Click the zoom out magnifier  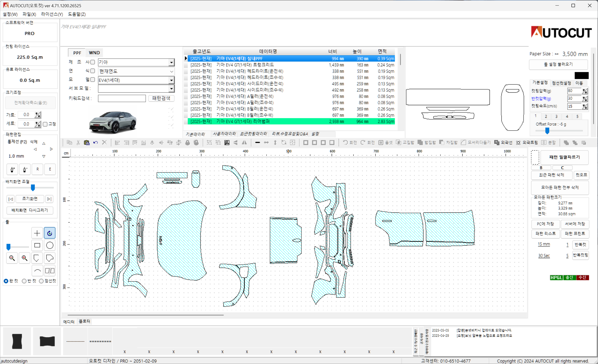pos(12,258)
